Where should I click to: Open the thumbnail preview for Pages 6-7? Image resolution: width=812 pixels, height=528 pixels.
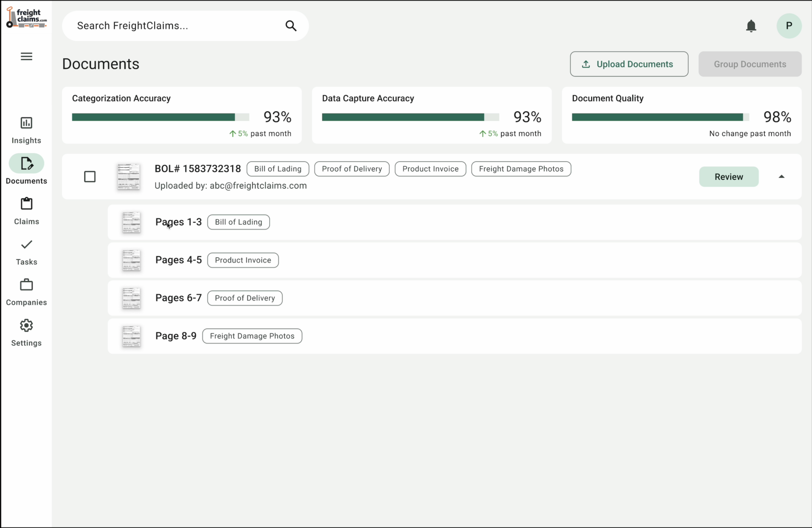(x=131, y=298)
